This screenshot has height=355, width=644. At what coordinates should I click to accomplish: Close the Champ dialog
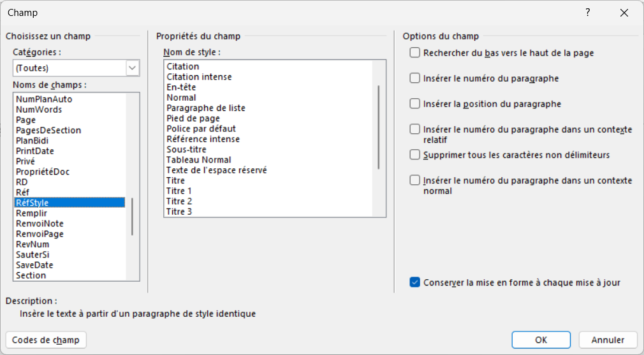pos(624,13)
